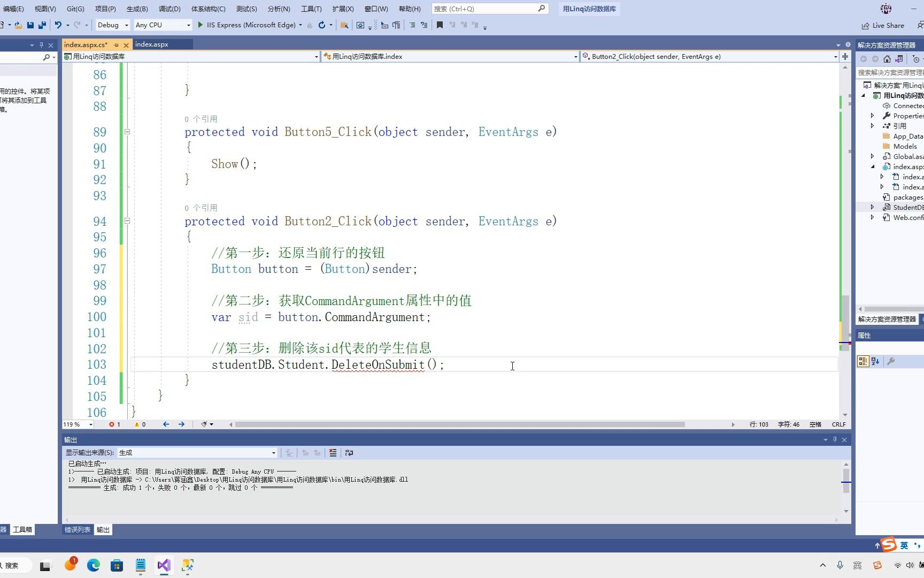
Task: Open the 编辑(E) menu
Action: tap(13, 9)
